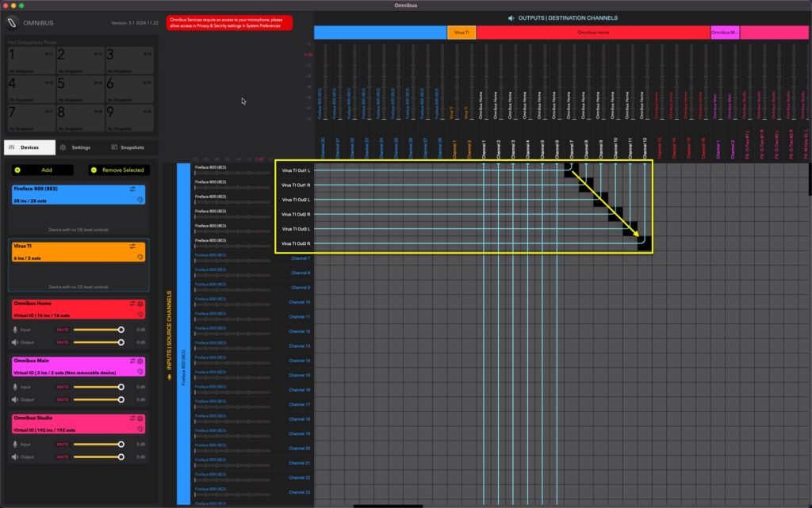Click the link icon on the Virus TI card

(140, 255)
